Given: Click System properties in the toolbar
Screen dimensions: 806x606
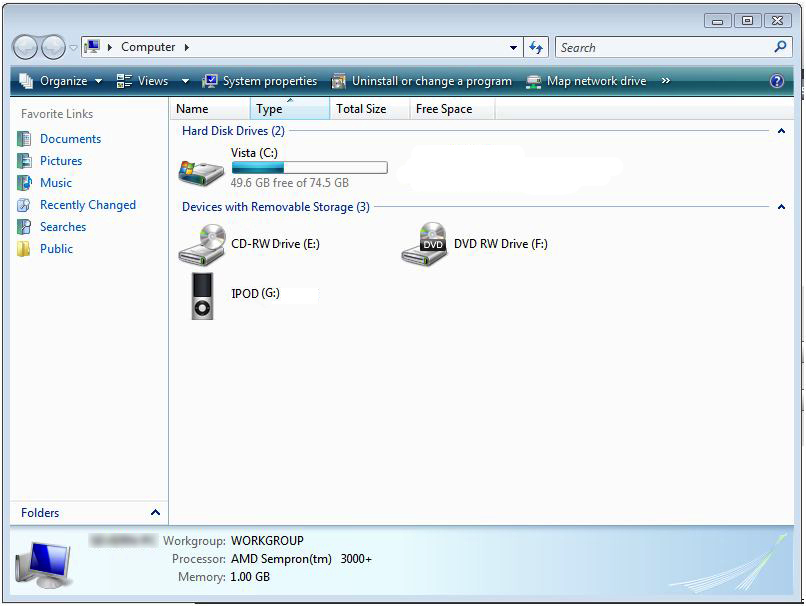Looking at the screenshot, I should point(260,81).
